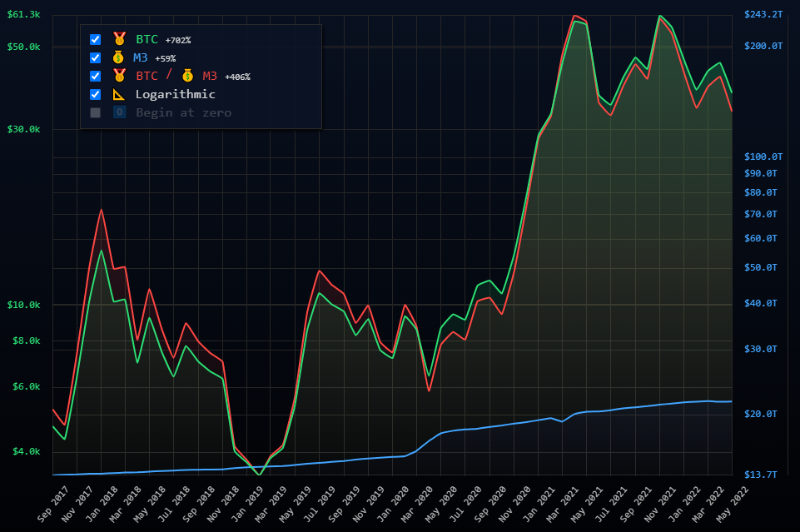
Task: Click the +702% BTC change value
Action: [178, 40]
